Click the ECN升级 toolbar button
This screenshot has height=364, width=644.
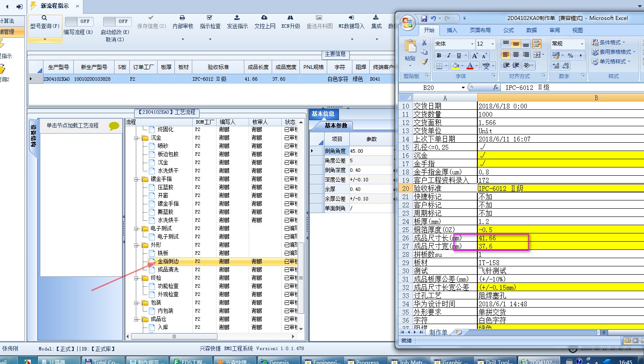point(291,23)
